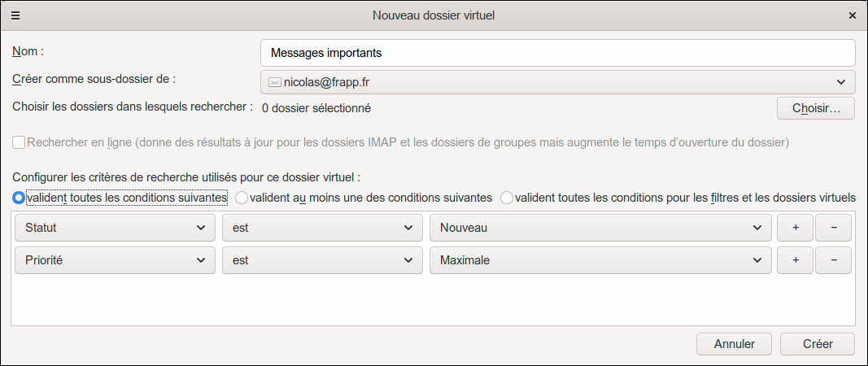Click the Nom text field
This screenshot has width=868, height=366.
point(557,53)
